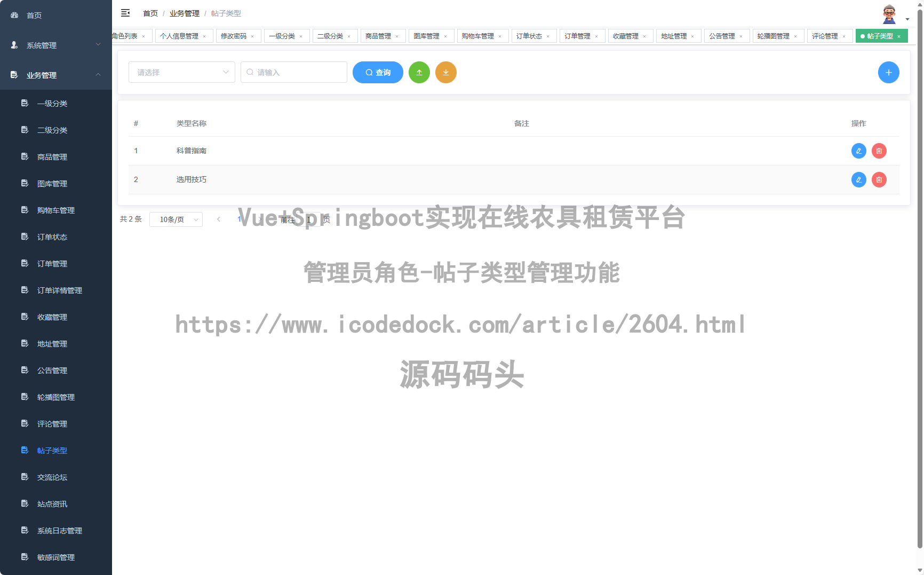
Task: Edit the 选用技巧 record with pencil icon
Action: [x=858, y=179]
